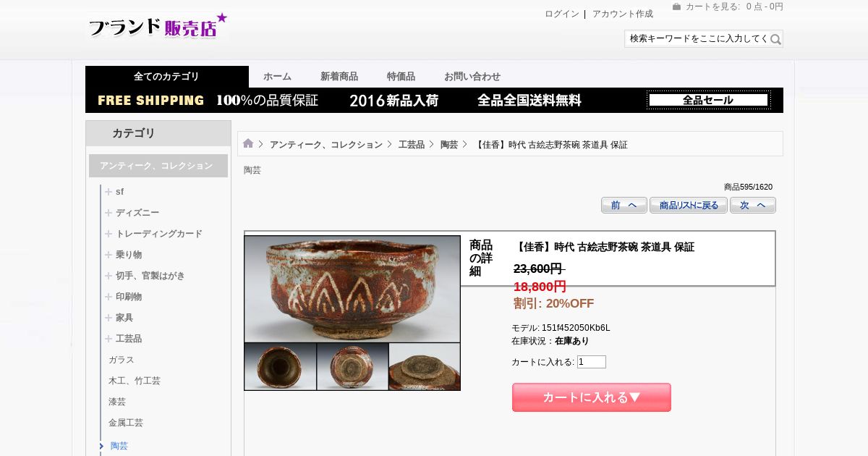
Task: Click the ログイン link
Action: tap(562, 14)
